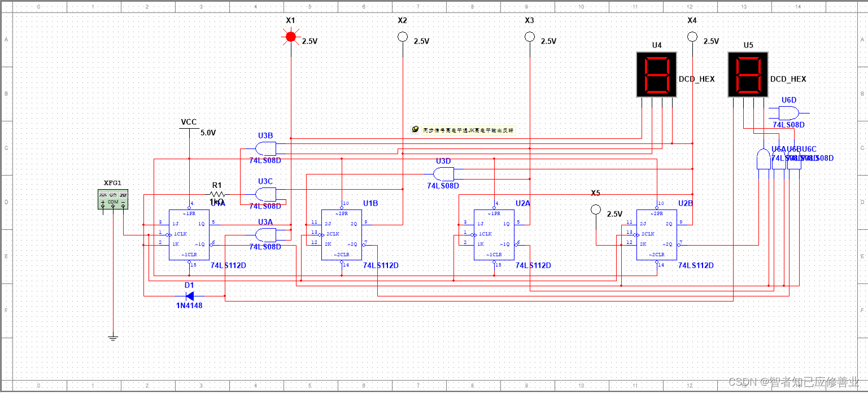
Task: Click the U2A reference label
Action: pyautogui.click(x=524, y=203)
